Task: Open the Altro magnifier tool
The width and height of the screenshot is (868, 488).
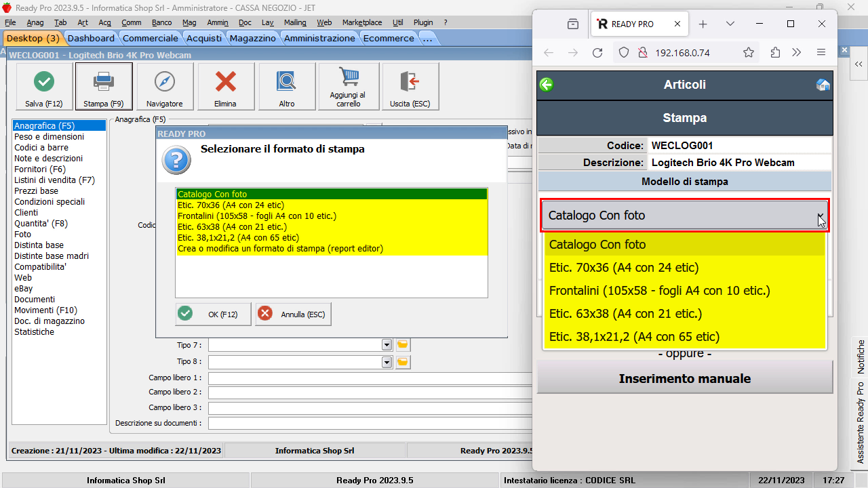Action: pos(287,87)
